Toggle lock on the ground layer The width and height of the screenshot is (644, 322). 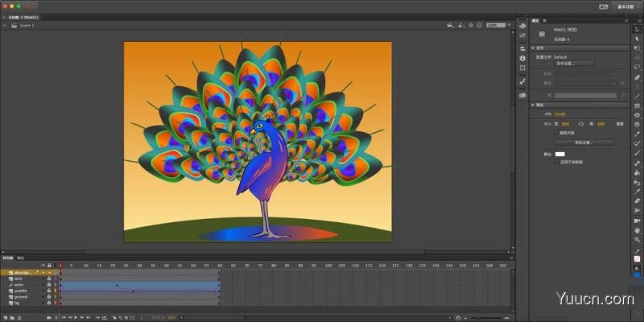click(x=49, y=296)
